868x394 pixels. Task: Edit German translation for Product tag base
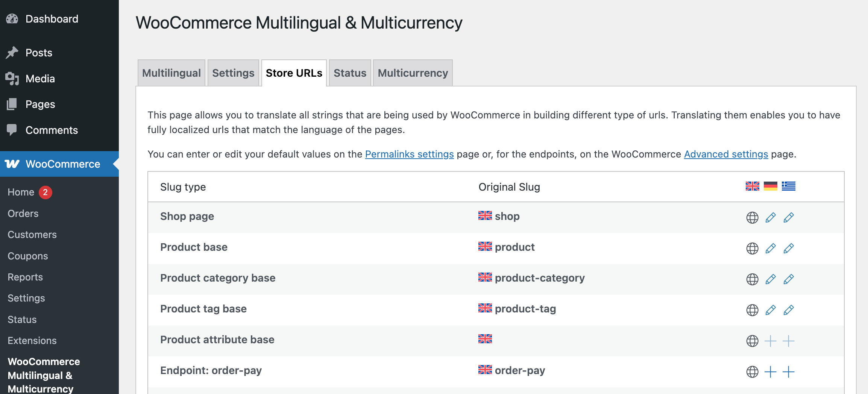click(771, 310)
